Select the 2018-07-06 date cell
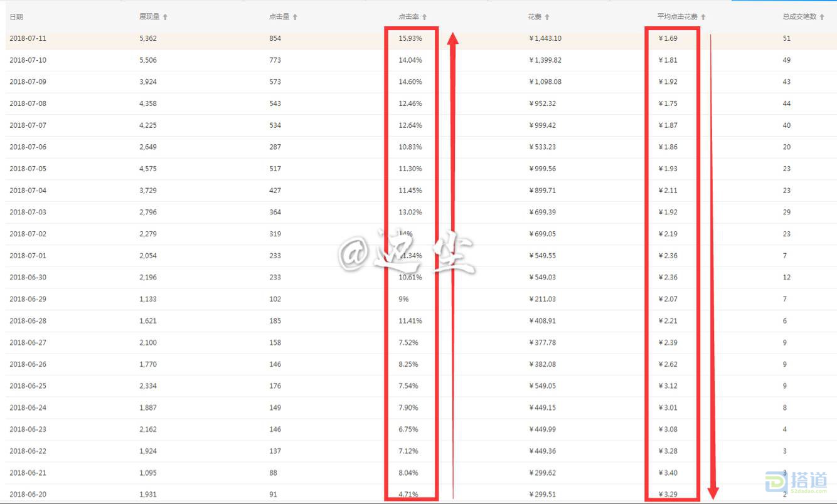This screenshot has width=837, height=504. pos(28,147)
